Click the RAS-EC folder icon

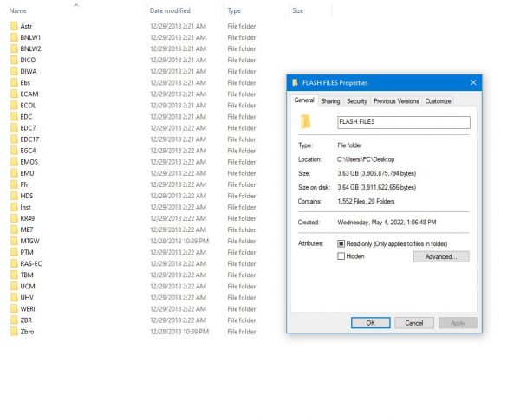pyautogui.click(x=14, y=263)
